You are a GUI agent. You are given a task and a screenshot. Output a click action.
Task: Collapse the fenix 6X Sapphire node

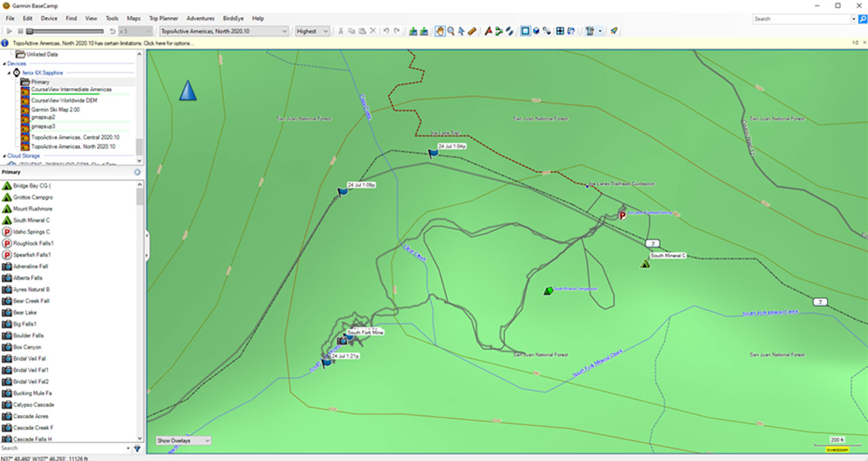[x=10, y=73]
